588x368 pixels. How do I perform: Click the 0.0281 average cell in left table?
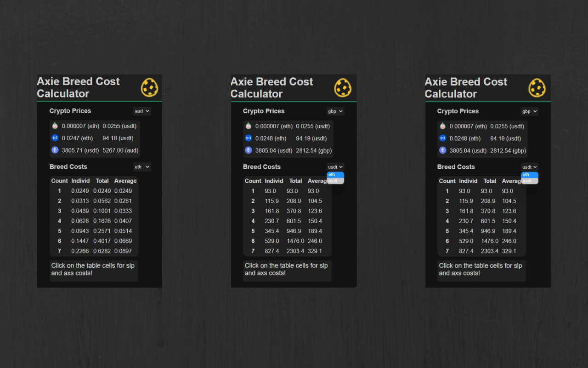(123, 201)
